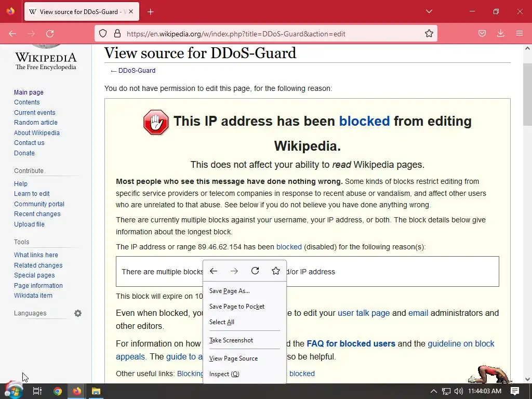Click the Reload page toolbar icon
This screenshot has width=532, height=399.
(x=50, y=34)
